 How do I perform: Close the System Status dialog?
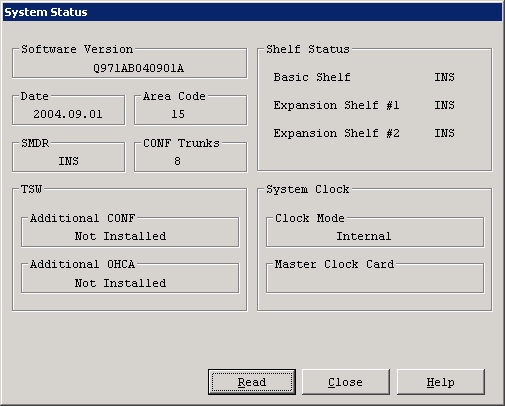click(x=346, y=382)
